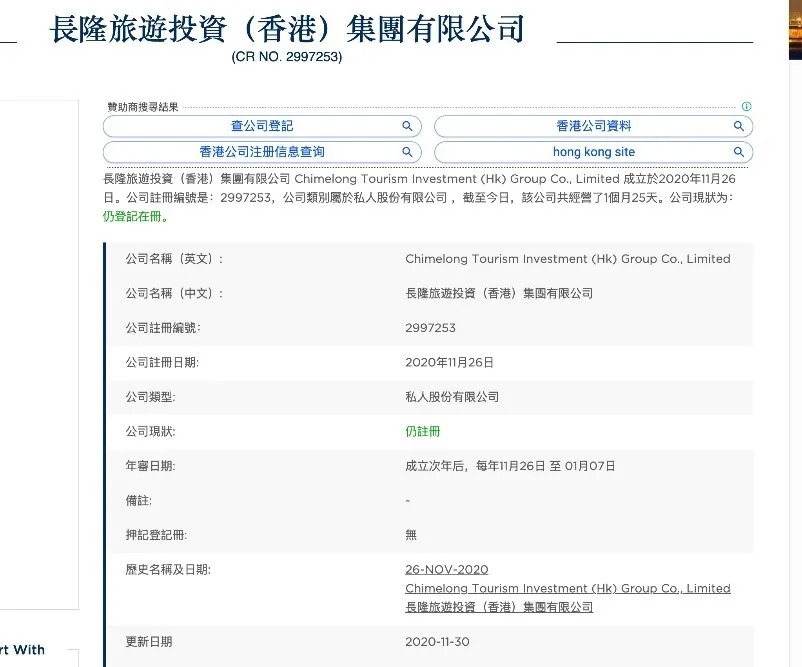Open the underlined Chimelong Tourism Investment history link

567,589
